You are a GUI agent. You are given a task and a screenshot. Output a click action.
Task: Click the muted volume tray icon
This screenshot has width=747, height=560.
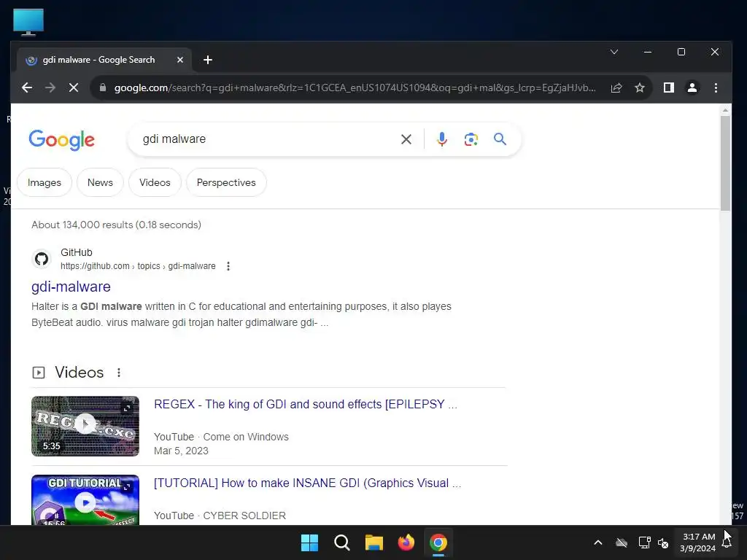click(x=663, y=542)
